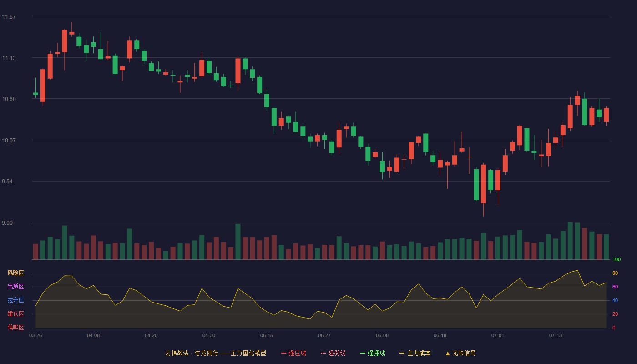This screenshot has height=364, width=637.
Task: Click the 03-26 date axis label
Action: tap(35, 335)
